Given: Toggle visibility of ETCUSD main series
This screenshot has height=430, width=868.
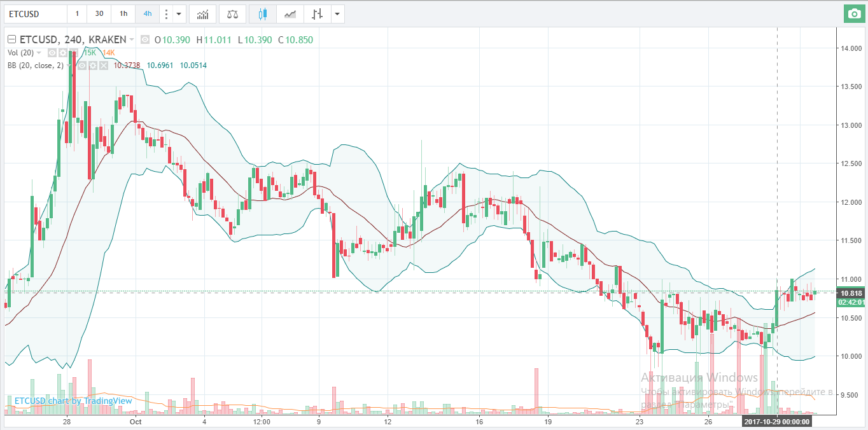Looking at the screenshot, I should click(145, 40).
